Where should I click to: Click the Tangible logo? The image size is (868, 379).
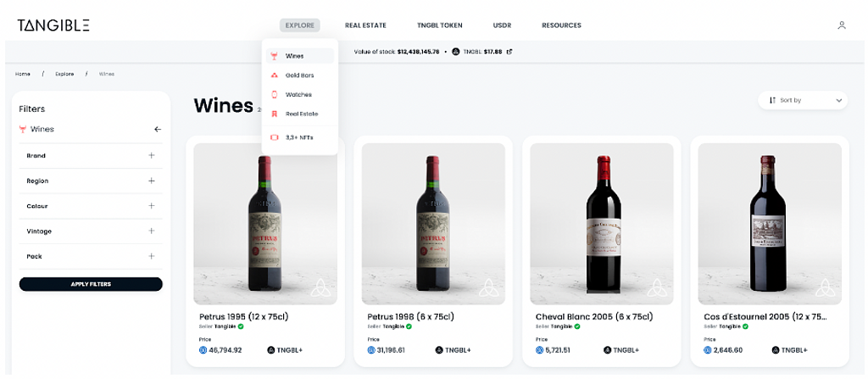53,25
